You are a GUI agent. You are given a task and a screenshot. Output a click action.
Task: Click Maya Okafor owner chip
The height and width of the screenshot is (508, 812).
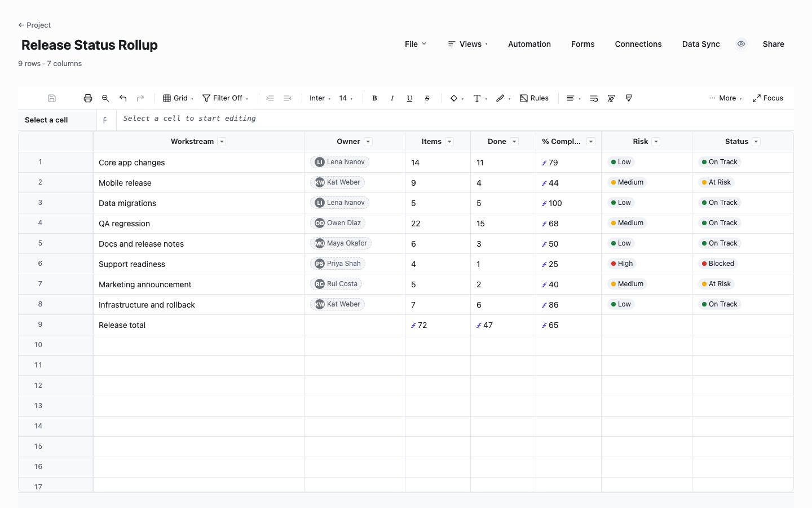341,243
